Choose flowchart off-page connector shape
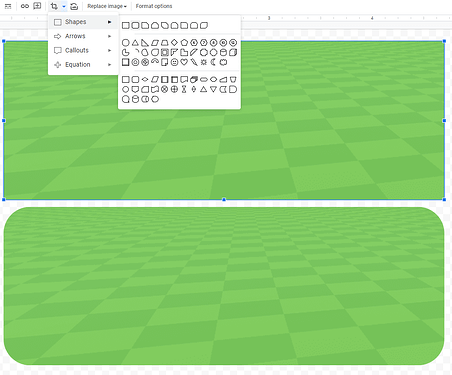The image size is (452, 375). (x=135, y=89)
